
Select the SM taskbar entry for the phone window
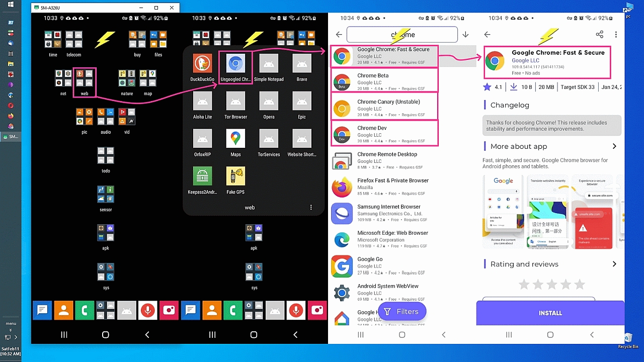tap(11, 137)
